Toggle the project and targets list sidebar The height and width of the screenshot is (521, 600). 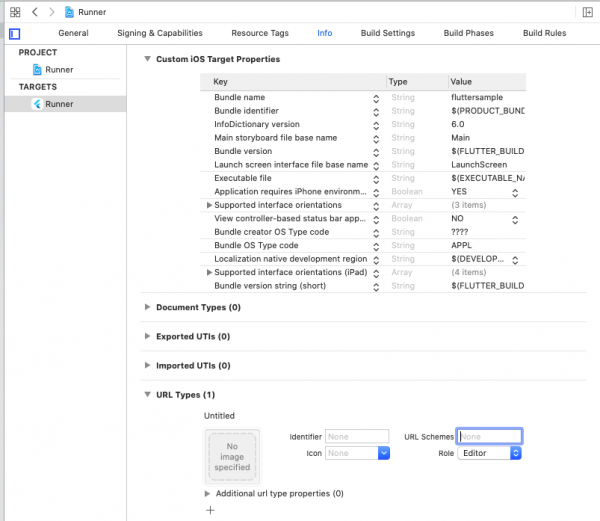[x=15, y=33]
